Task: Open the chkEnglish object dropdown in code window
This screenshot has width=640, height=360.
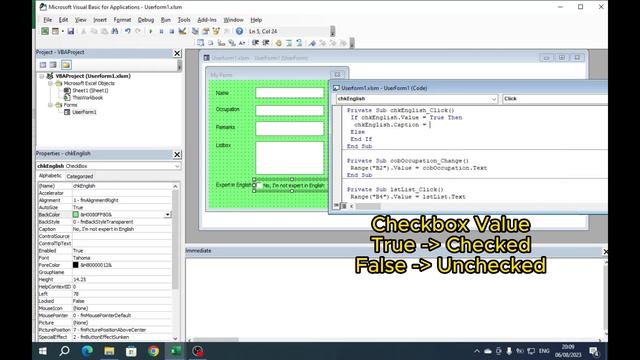Action: pyautogui.click(x=493, y=99)
